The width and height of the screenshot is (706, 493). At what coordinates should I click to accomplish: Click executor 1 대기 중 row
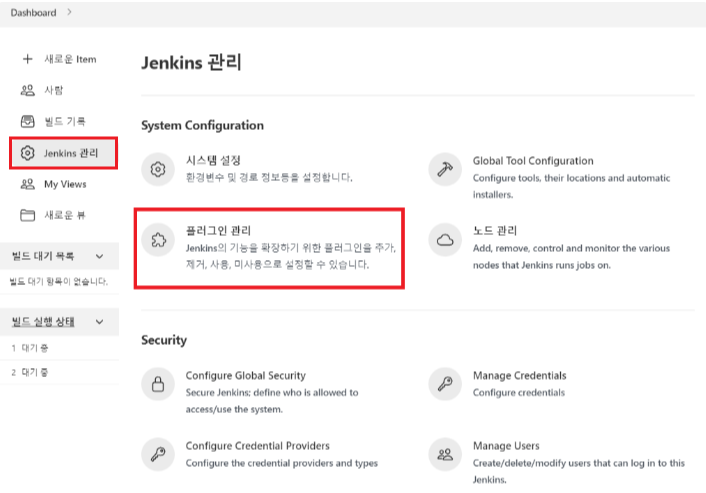click(59, 348)
